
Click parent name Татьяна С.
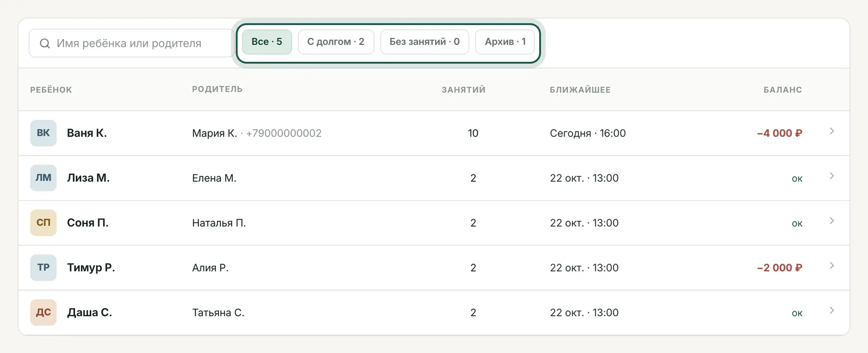coord(218,313)
